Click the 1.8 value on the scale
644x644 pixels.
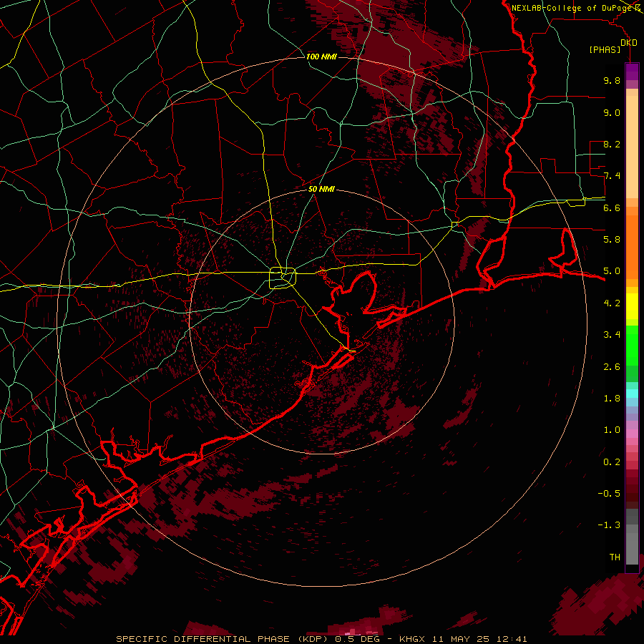[x=612, y=399]
